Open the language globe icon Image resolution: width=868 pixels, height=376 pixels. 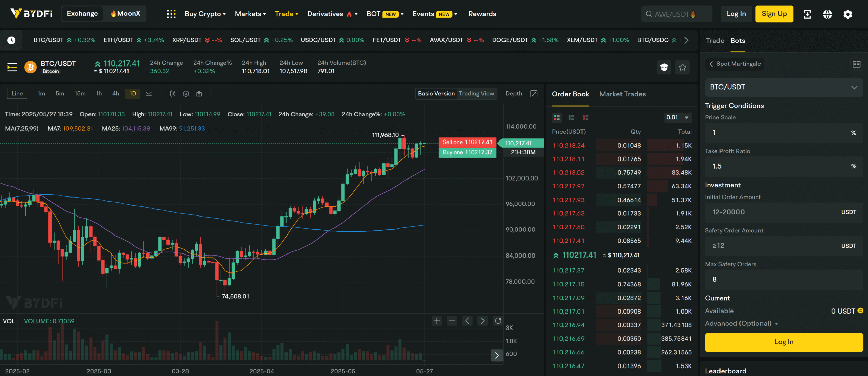(x=827, y=14)
